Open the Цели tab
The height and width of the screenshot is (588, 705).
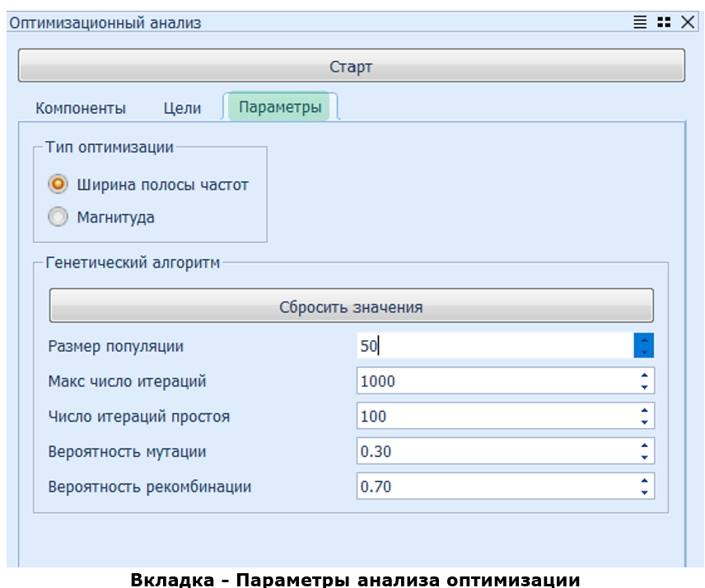[x=182, y=108]
